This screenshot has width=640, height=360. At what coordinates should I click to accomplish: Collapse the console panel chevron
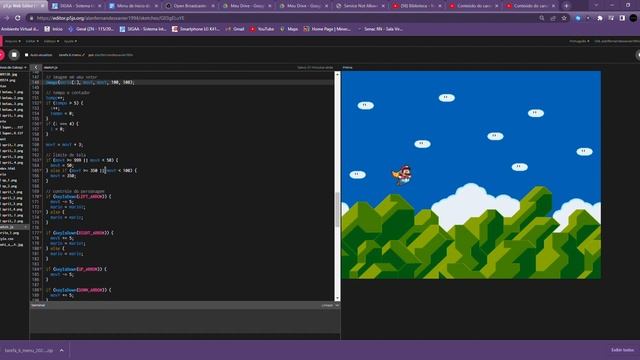[x=337, y=305]
